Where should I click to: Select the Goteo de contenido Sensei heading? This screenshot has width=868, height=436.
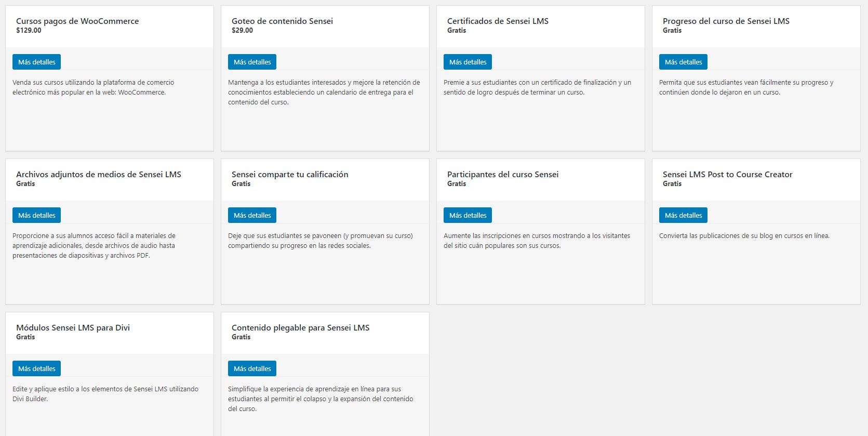point(282,21)
